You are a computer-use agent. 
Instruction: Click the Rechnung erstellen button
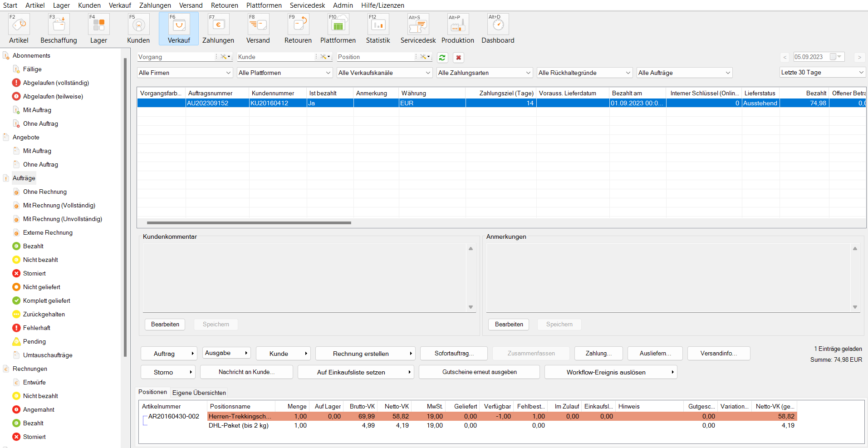(361, 354)
